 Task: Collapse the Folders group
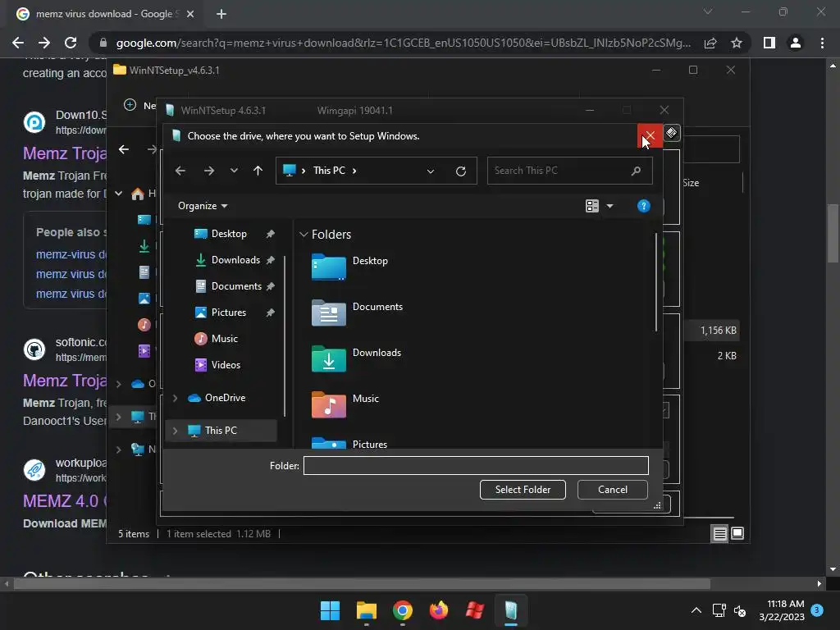point(304,235)
